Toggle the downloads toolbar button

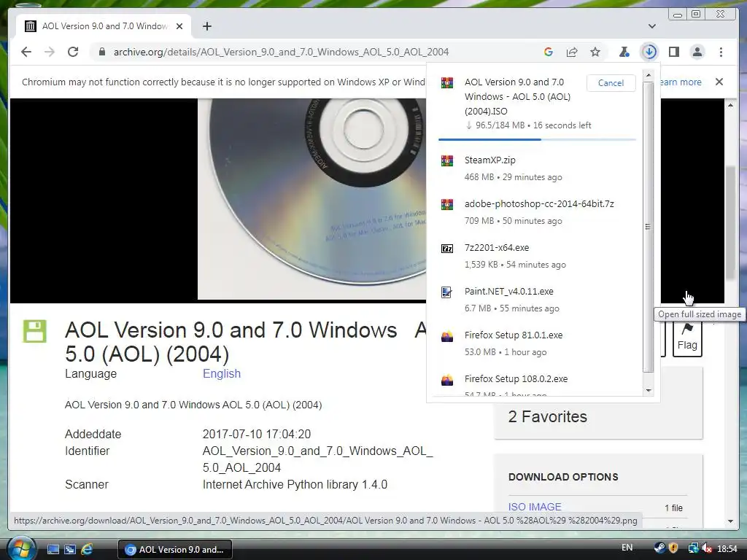pos(649,52)
